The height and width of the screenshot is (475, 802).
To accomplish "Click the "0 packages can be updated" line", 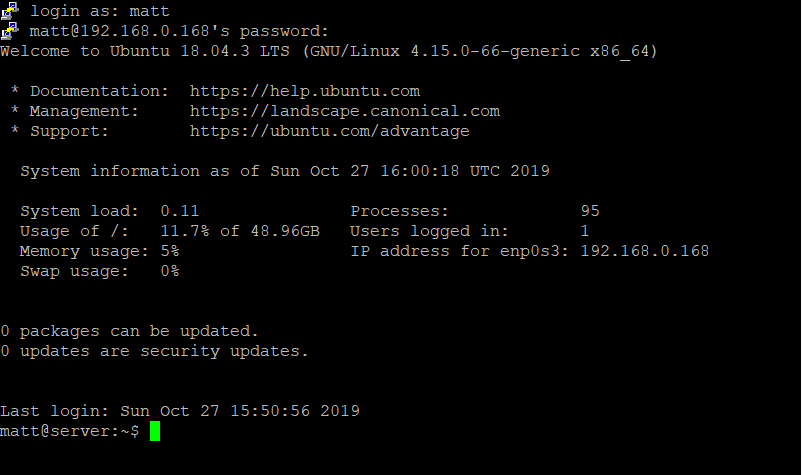I will click(x=129, y=331).
